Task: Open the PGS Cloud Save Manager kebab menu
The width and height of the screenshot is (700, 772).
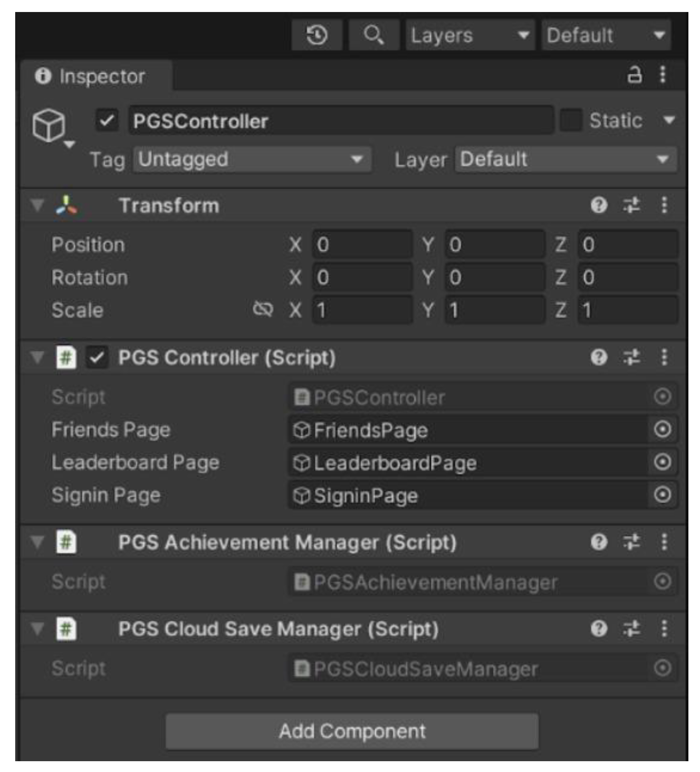Action: (x=664, y=629)
